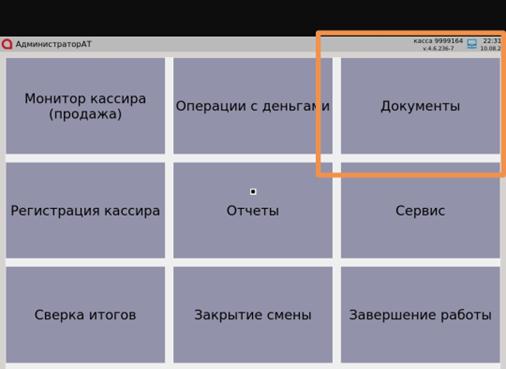Click the red logo icon near АдминистраторАТ
The image size is (506, 369).
[x=7, y=44]
